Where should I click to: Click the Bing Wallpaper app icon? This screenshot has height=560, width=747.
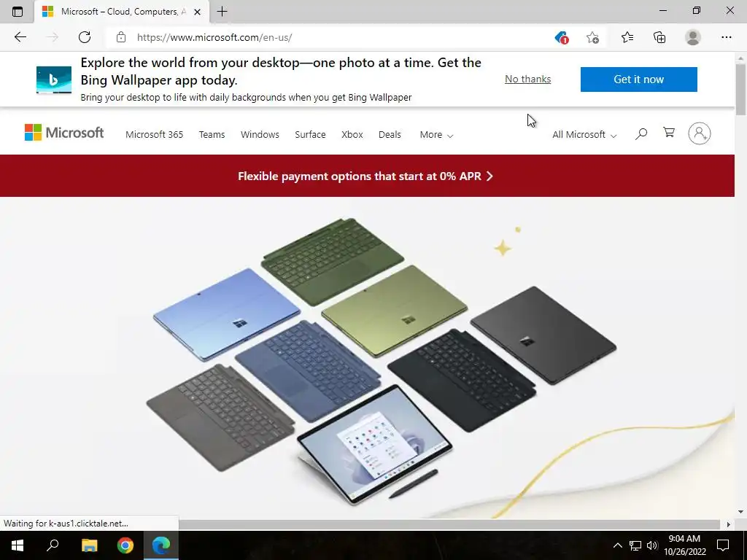click(54, 79)
